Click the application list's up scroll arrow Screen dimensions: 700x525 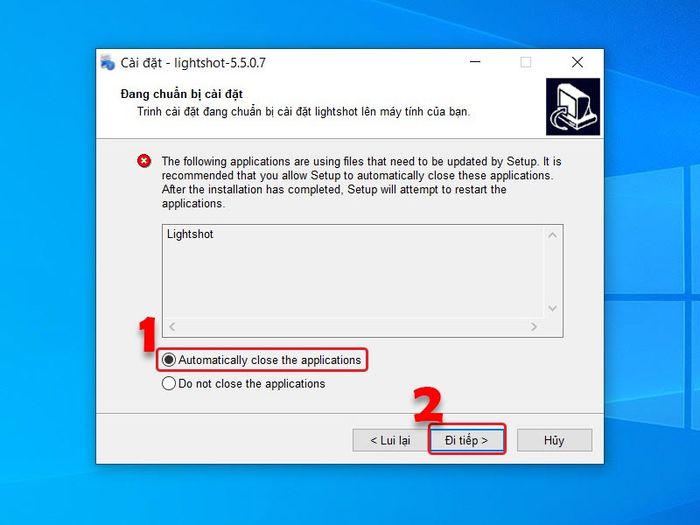[x=552, y=235]
